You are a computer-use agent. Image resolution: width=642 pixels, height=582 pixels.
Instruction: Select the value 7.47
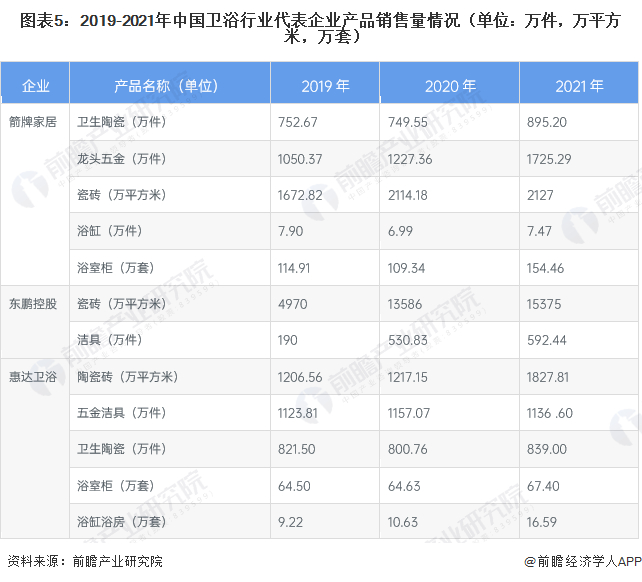coord(539,231)
